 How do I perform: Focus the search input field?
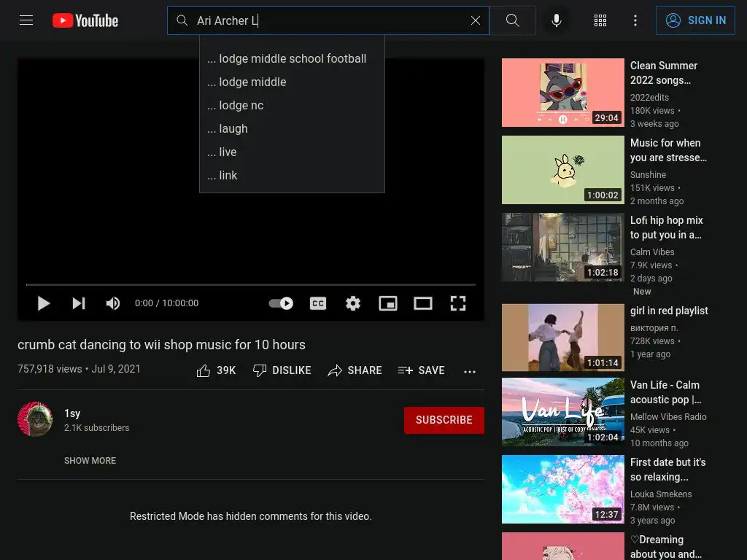[x=329, y=20]
